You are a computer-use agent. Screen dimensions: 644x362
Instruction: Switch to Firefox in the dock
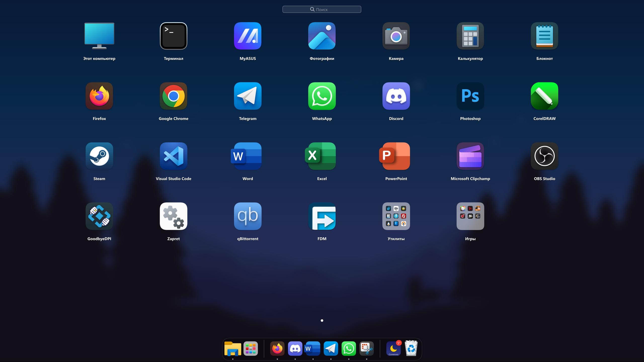[277, 349]
